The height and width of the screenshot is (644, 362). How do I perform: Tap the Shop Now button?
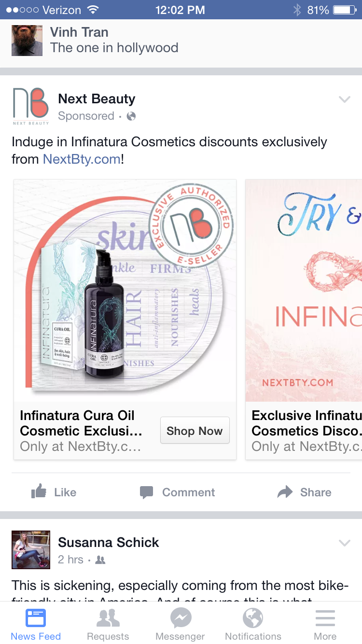click(195, 431)
